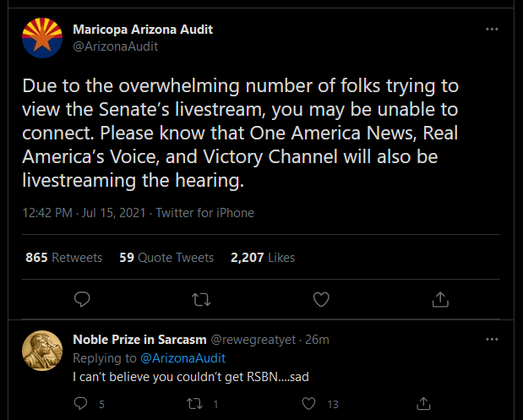The height and width of the screenshot is (420, 523).
Task: Open the tweet timestamp 12:42 PM Jul 15, 2021
Action: point(84,213)
